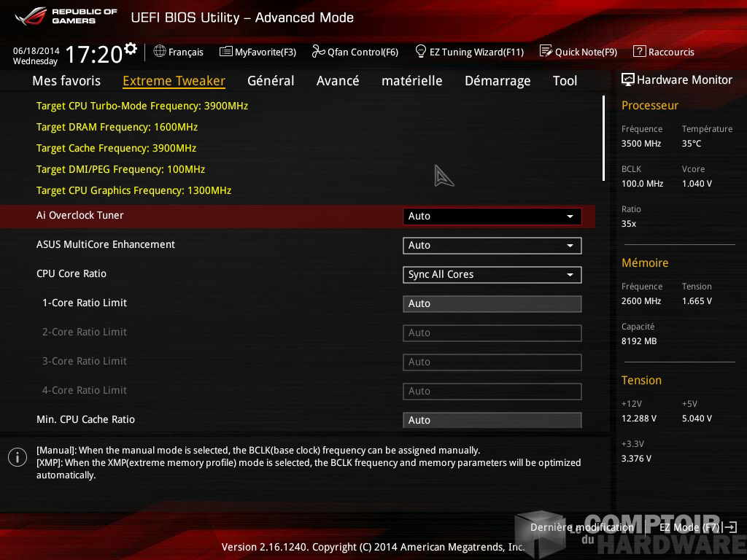
Task: Launch Qfan Control(F6)
Action: point(355,52)
